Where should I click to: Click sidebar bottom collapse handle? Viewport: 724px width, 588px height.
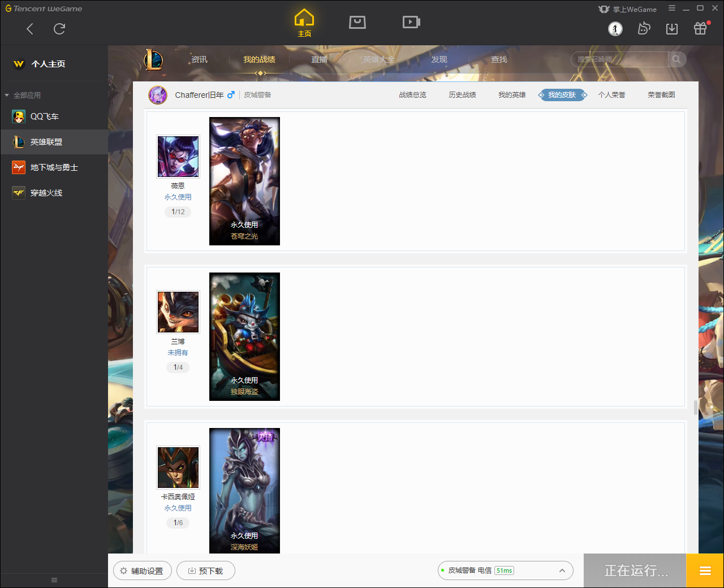pyautogui.click(x=54, y=580)
